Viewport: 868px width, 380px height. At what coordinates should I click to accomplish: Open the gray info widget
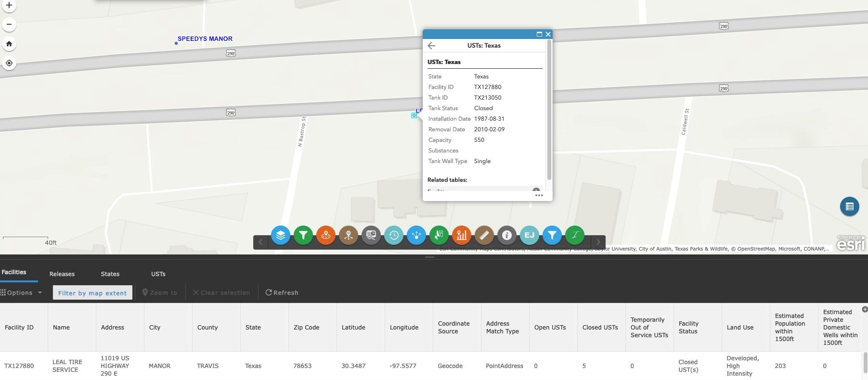tap(506, 235)
